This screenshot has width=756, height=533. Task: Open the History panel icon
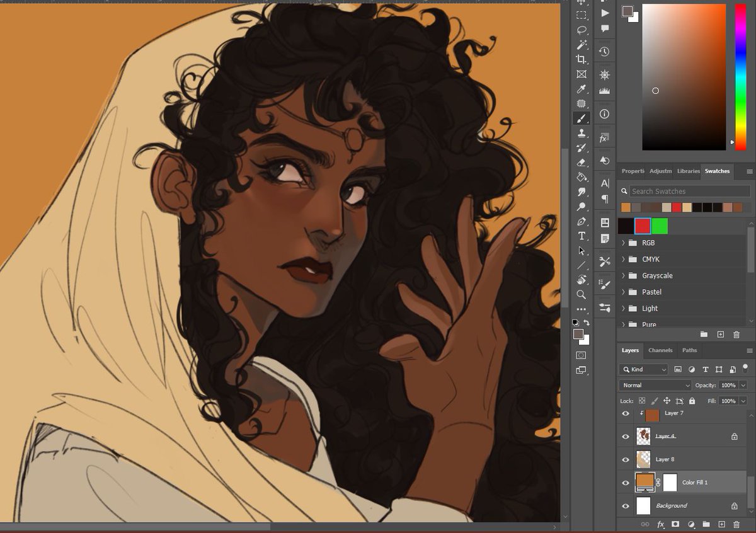(x=605, y=52)
